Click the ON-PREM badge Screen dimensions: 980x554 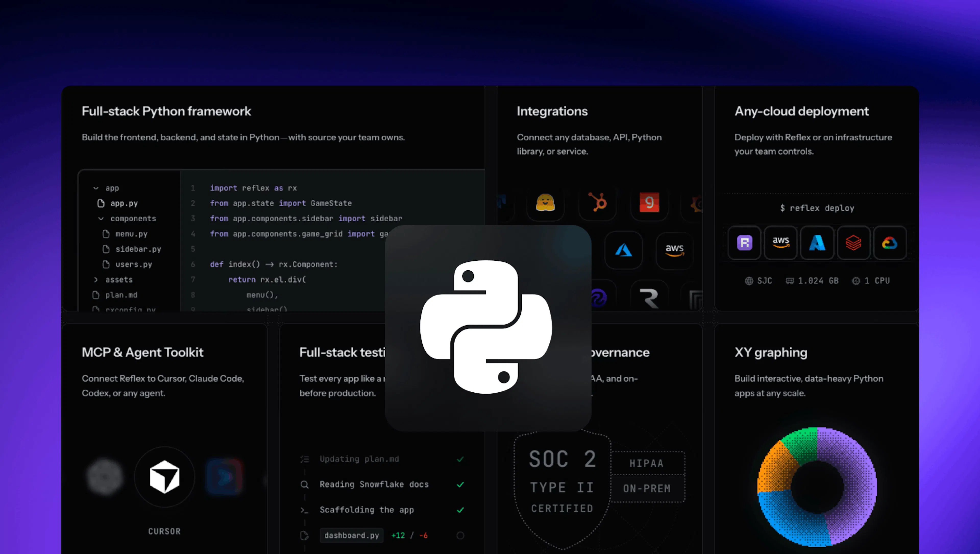(648, 488)
